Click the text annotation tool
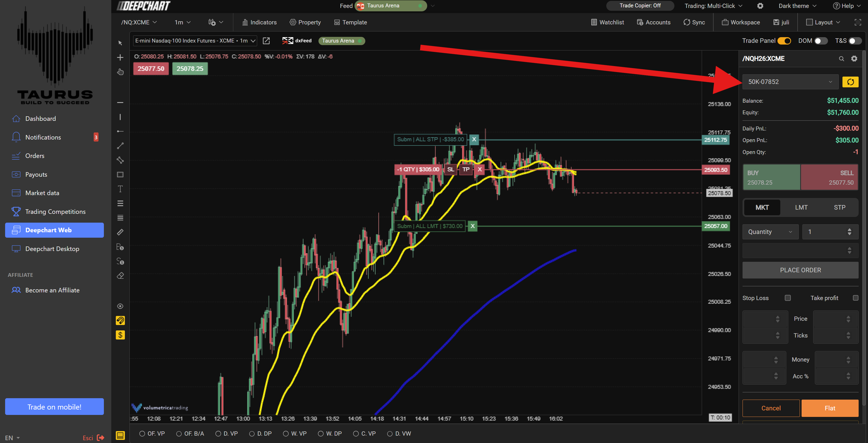 120,189
